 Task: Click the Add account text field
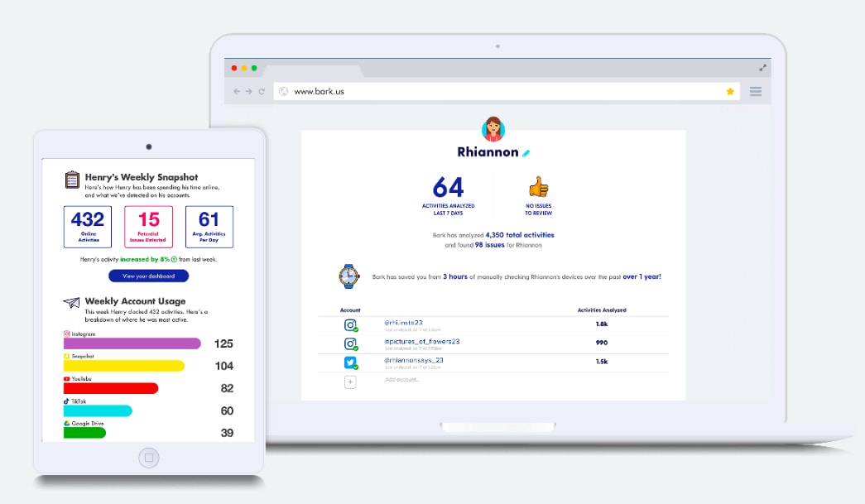click(402, 380)
